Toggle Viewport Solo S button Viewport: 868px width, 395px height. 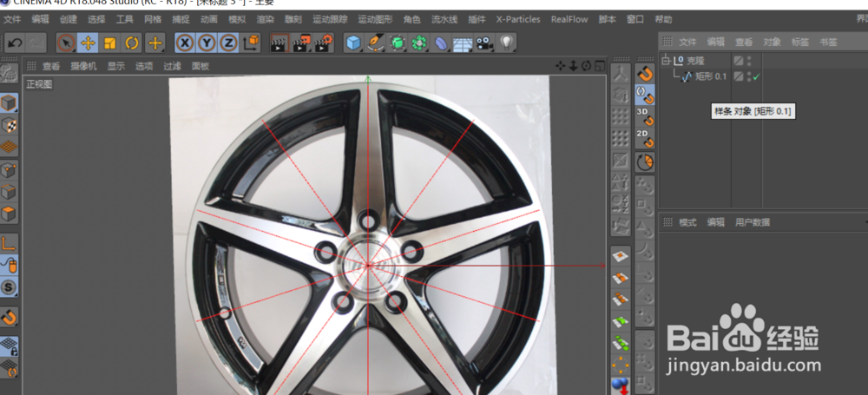tap(9, 287)
